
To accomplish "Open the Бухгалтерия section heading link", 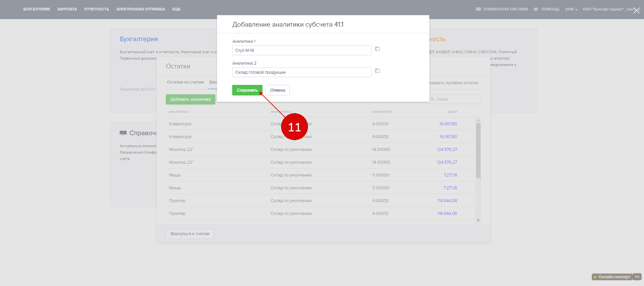I will 139,39.
